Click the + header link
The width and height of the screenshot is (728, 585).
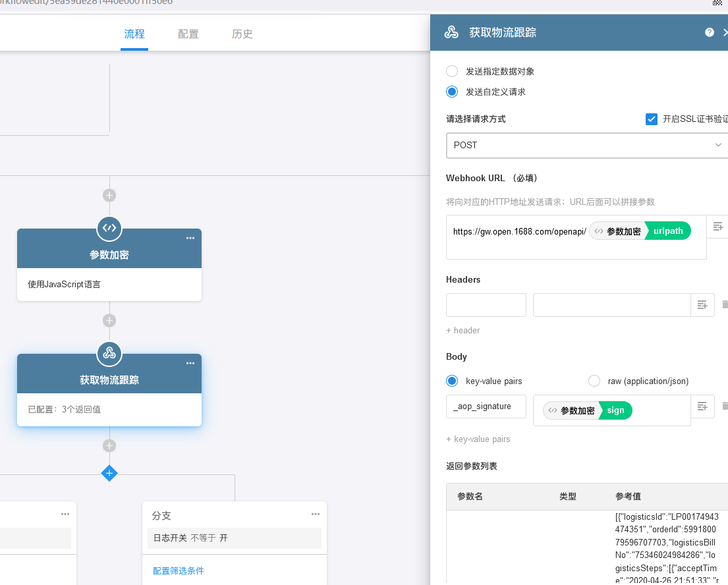pyautogui.click(x=463, y=331)
